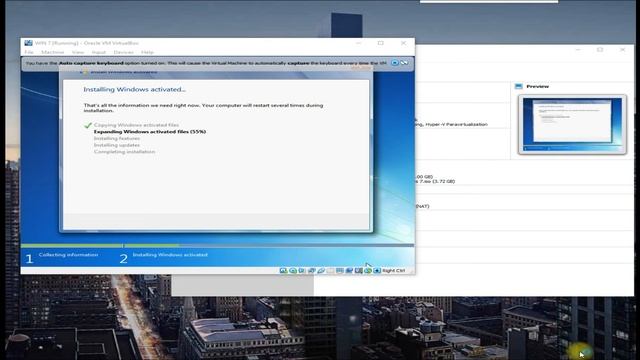The height and width of the screenshot is (360, 640).
Task: Open the USB devices status icon
Action: coord(321,271)
